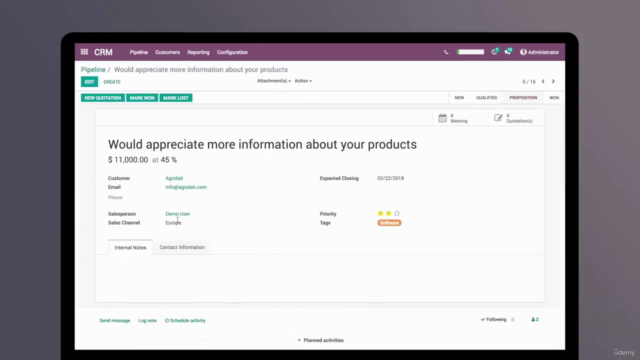Click the Europe sales channel value

coord(173,223)
